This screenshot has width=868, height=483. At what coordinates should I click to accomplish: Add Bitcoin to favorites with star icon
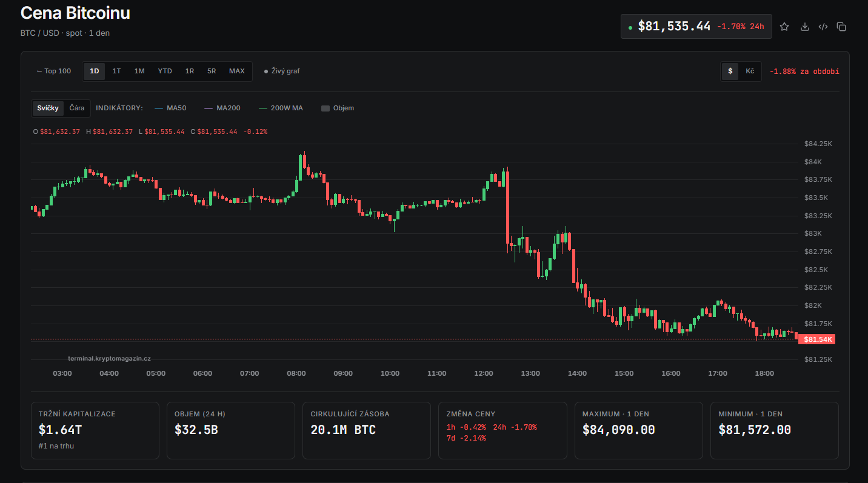[x=784, y=27]
